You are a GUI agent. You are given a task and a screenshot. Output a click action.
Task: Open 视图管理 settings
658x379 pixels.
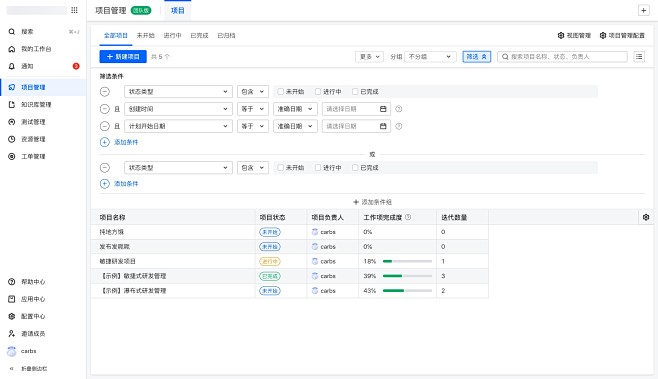click(574, 36)
